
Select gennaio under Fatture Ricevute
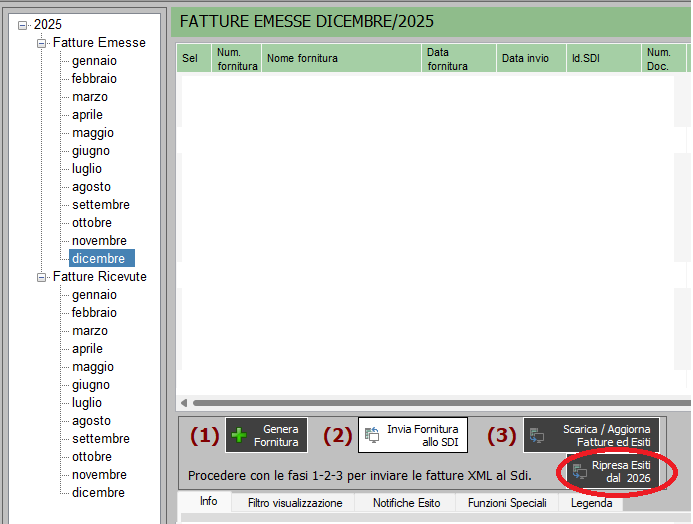(x=94, y=295)
